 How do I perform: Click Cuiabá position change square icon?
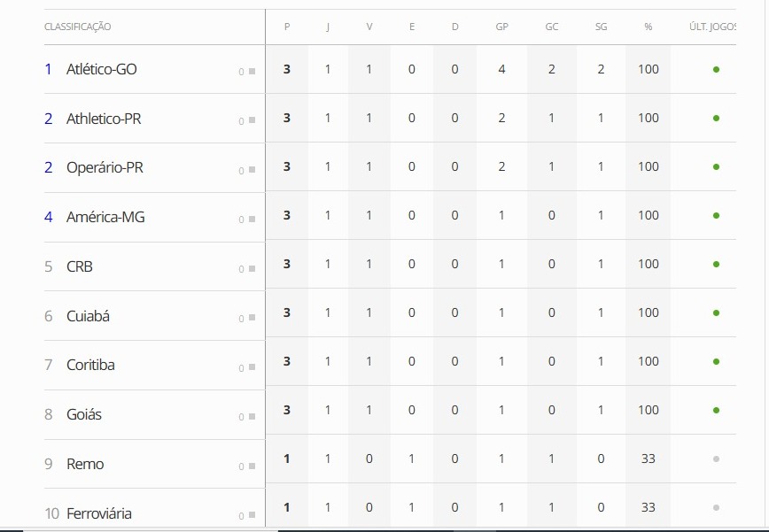tap(252, 318)
